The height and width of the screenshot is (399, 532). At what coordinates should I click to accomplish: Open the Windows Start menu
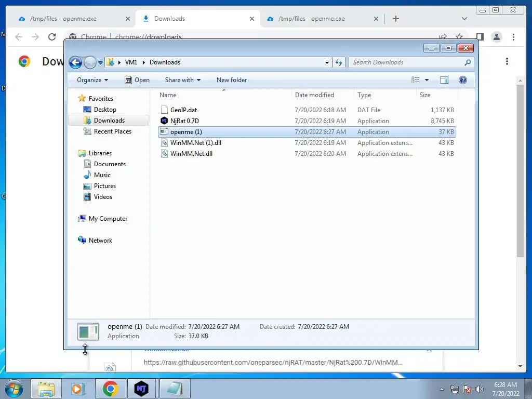click(x=14, y=389)
